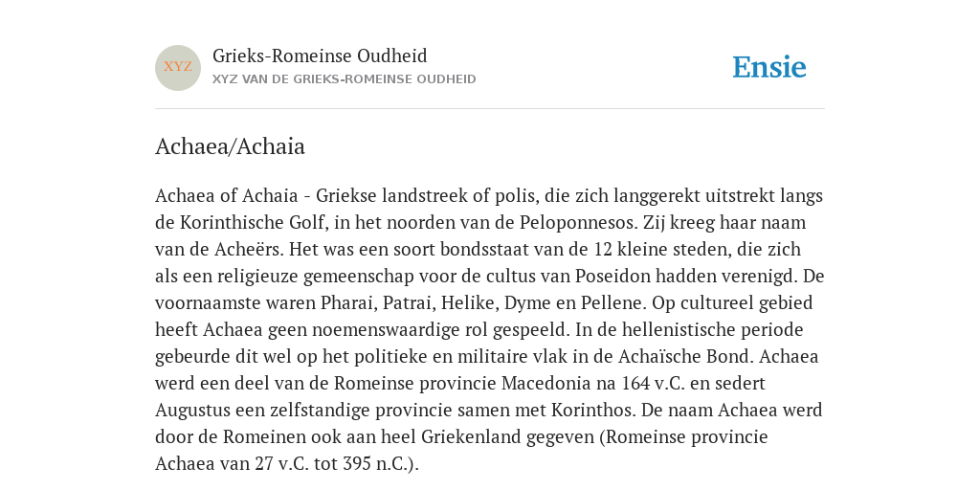The image size is (980, 490).
Task: Click the horizontal divider line below the header
Action: click(490, 109)
